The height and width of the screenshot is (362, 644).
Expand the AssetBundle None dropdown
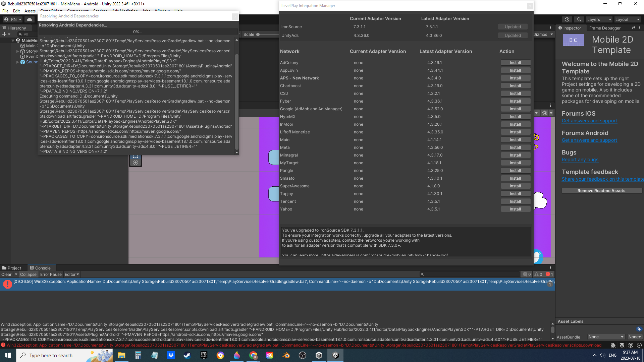(606, 337)
